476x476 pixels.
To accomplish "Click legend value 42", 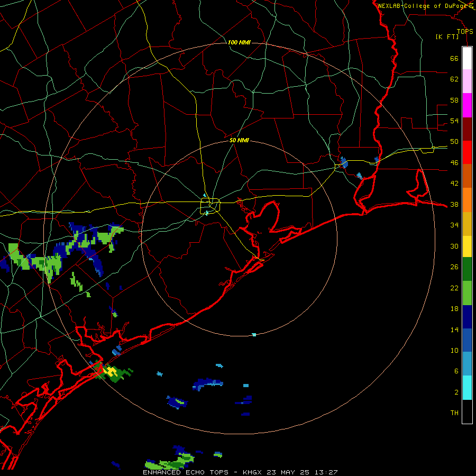I will [x=454, y=184].
